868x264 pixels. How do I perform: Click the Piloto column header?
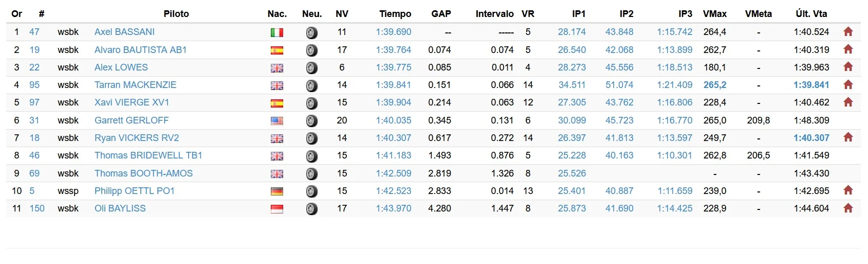(176, 14)
